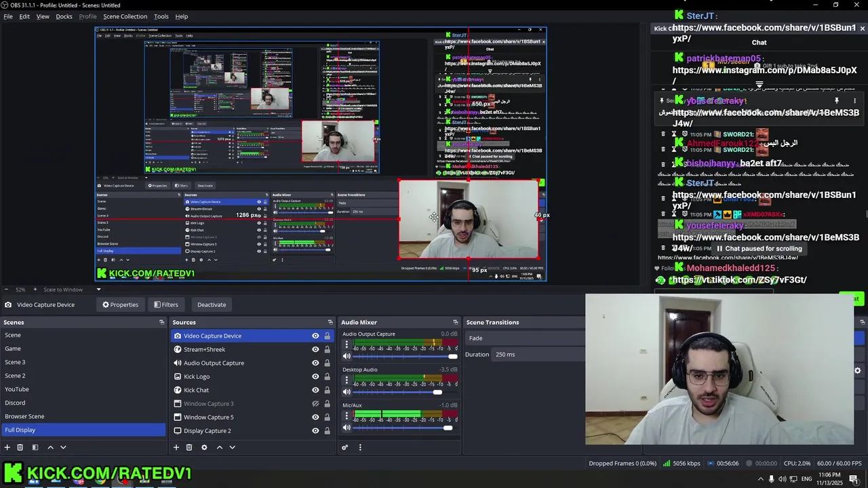The height and width of the screenshot is (488, 868).
Task: Pop out the Audio Mixer dock
Action: point(455,322)
